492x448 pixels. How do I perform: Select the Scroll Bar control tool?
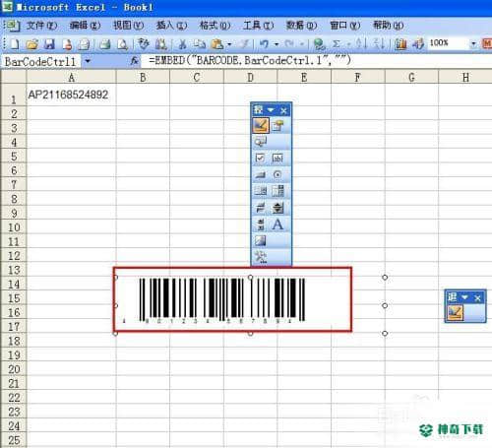click(261, 224)
